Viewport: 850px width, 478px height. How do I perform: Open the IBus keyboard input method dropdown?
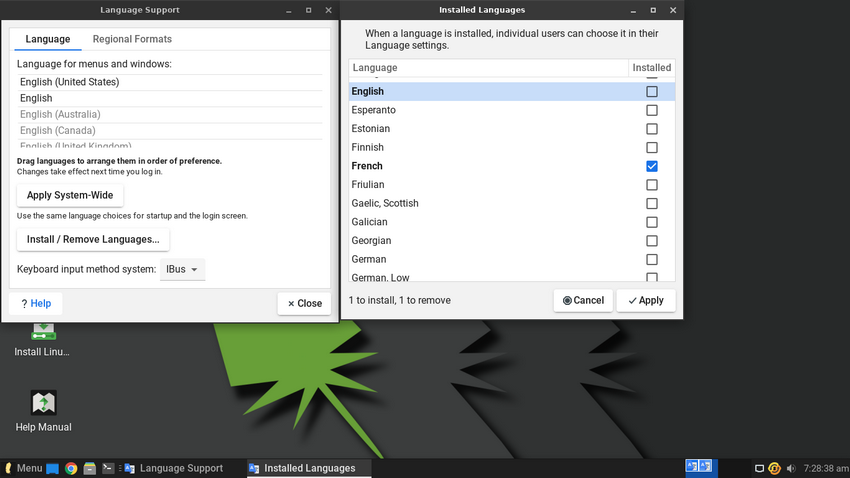pyautogui.click(x=182, y=269)
